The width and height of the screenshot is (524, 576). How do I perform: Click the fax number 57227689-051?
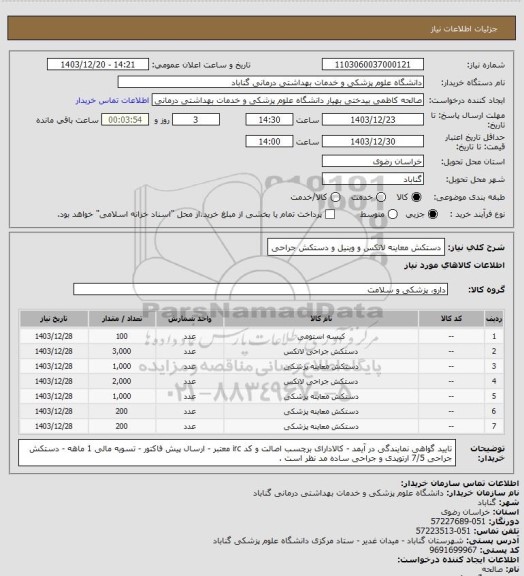(x=458, y=521)
